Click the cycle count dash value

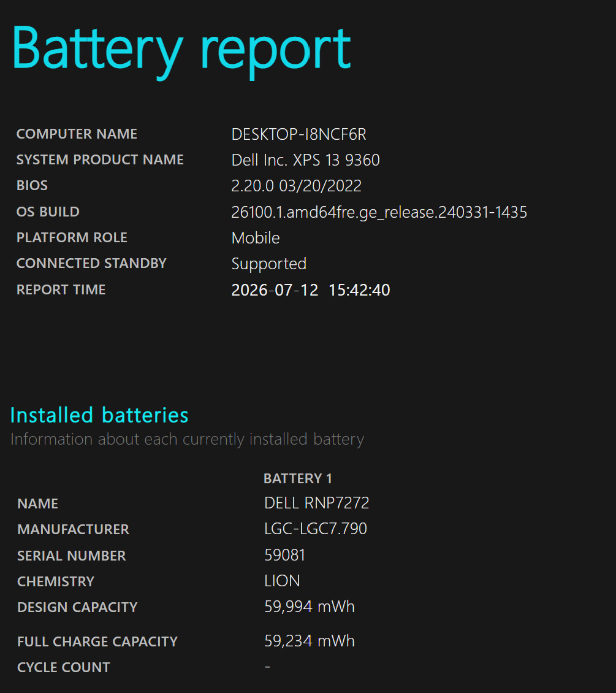[x=268, y=665]
